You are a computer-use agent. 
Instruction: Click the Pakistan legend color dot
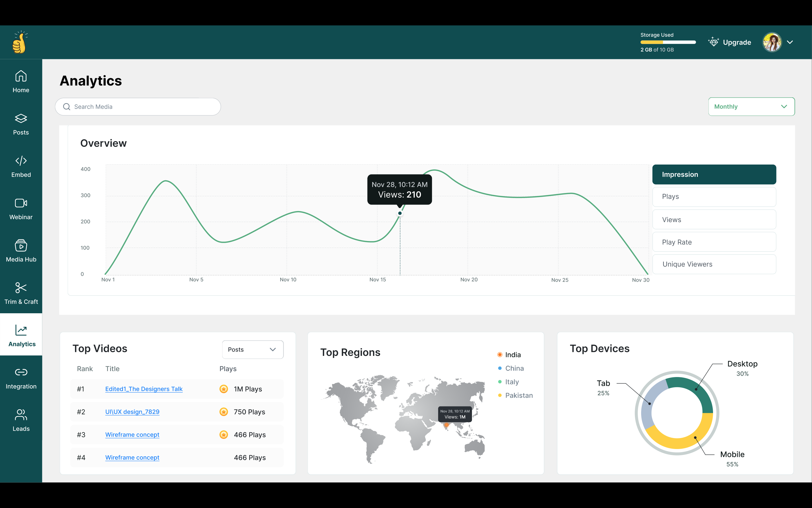coord(500,395)
